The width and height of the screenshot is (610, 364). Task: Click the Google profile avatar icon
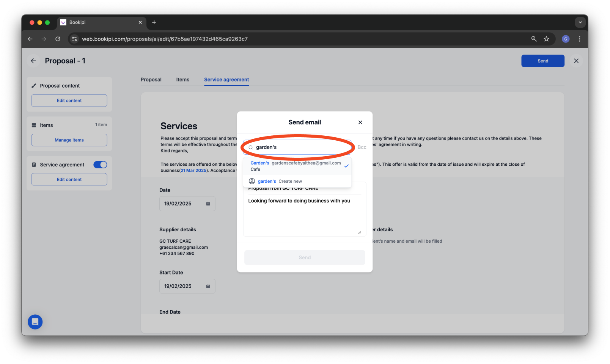[x=565, y=39]
